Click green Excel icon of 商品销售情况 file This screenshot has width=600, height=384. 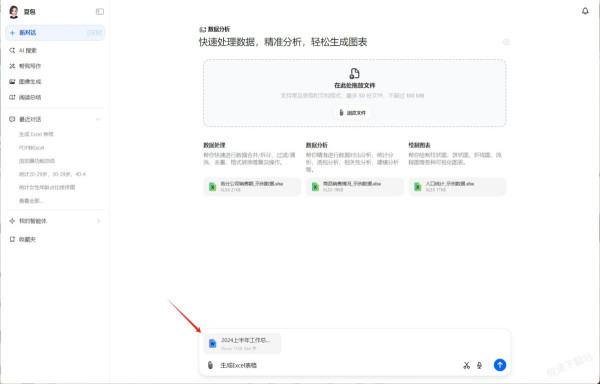tap(315, 187)
